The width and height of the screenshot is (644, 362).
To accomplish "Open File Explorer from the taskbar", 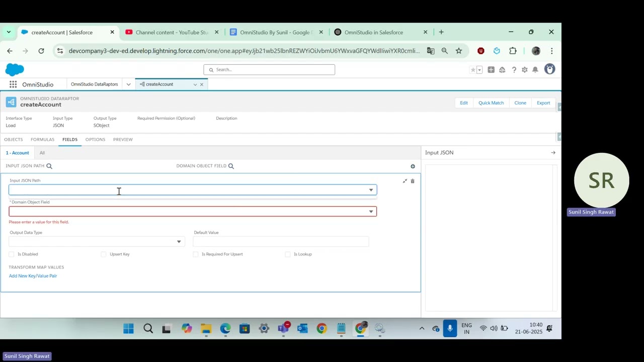I will point(206,329).
